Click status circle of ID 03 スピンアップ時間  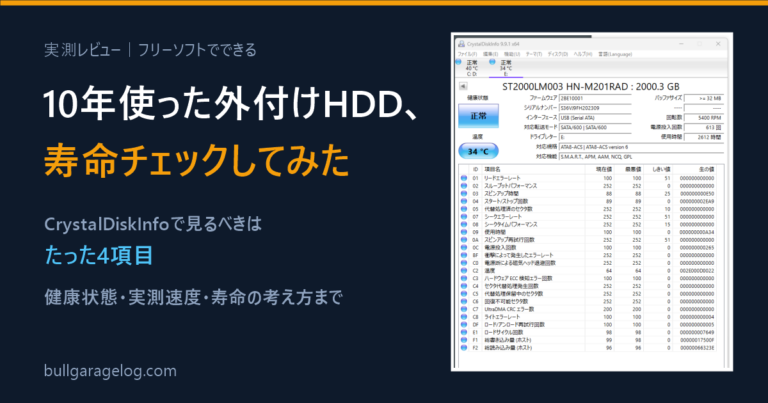464,193
